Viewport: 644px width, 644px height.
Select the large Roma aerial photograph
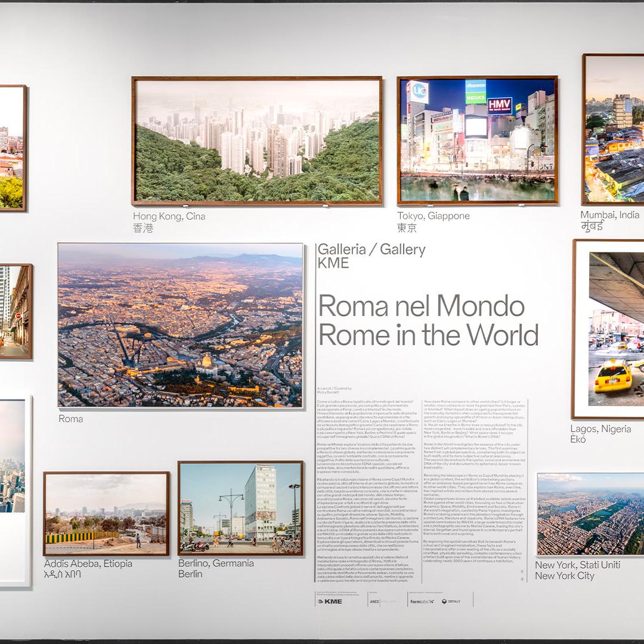coord(180,325)
